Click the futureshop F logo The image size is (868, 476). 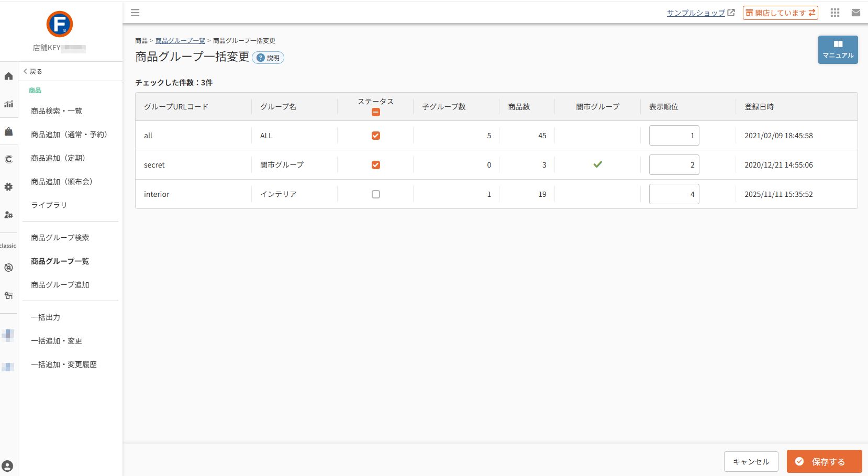point(60,24)
